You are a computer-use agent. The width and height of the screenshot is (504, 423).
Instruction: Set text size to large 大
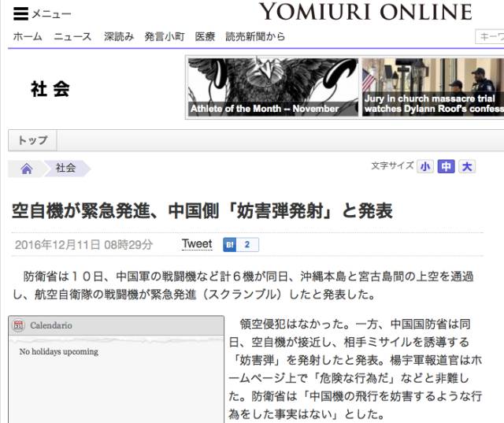tap(467, 166)
